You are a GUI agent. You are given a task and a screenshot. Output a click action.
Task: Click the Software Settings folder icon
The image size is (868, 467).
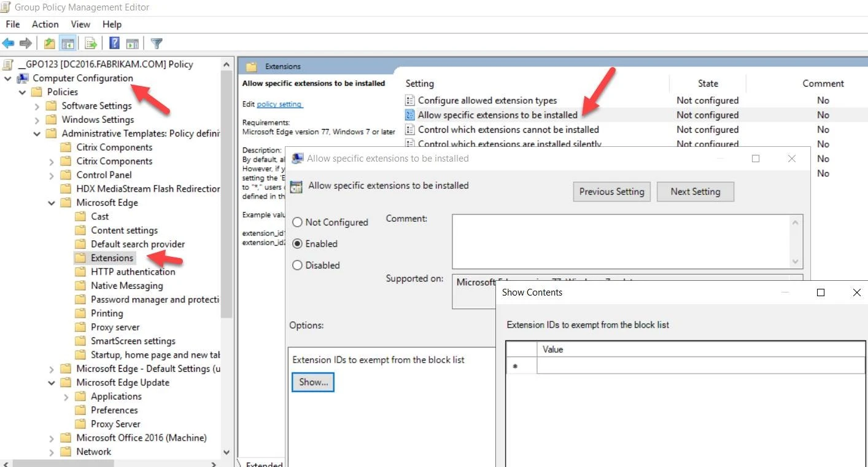pos(52,106)
